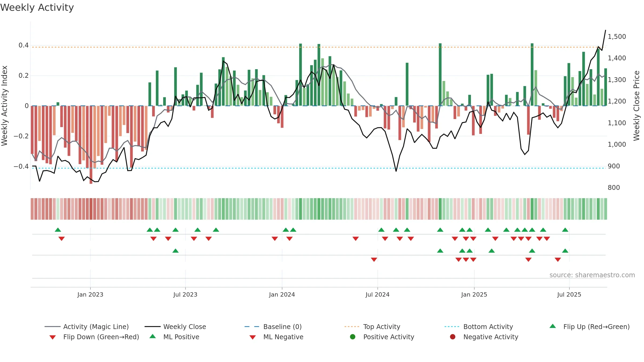Click the Positive Activity legend circle icon
The image size is (644, 362).
point(353,337)
